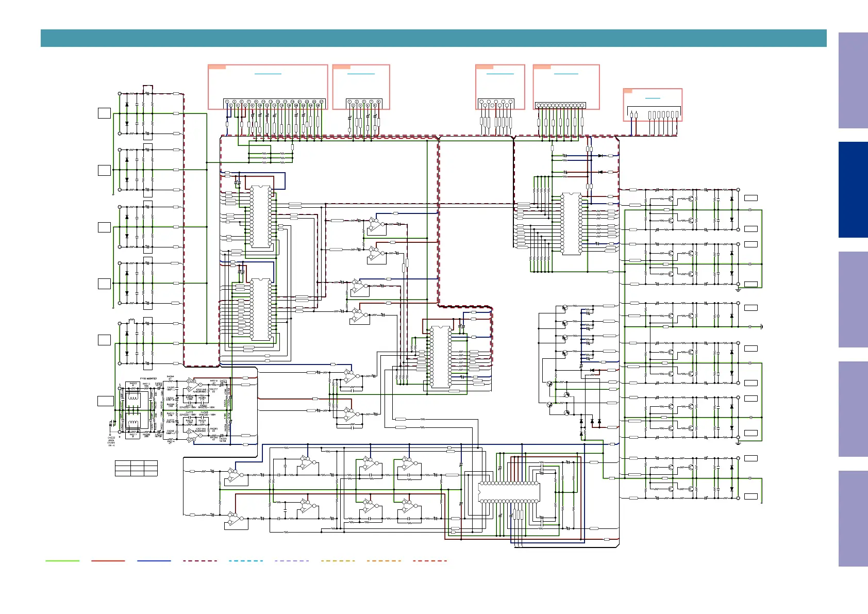Viewport: 868px width, 614px height.
Task: Open the topmost purple side tab
Action: (853, 80)
